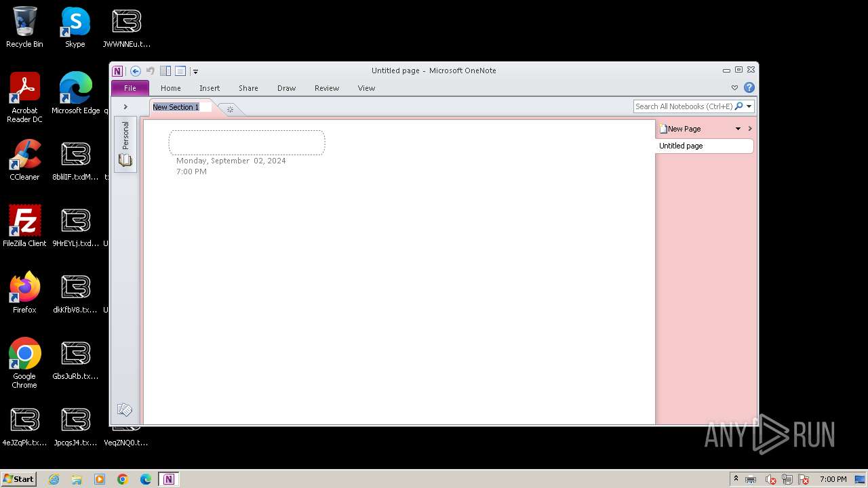Open Edge from taskbar
Screen dimensions: 868x488
pyautogui.click(x=146, y=479)
